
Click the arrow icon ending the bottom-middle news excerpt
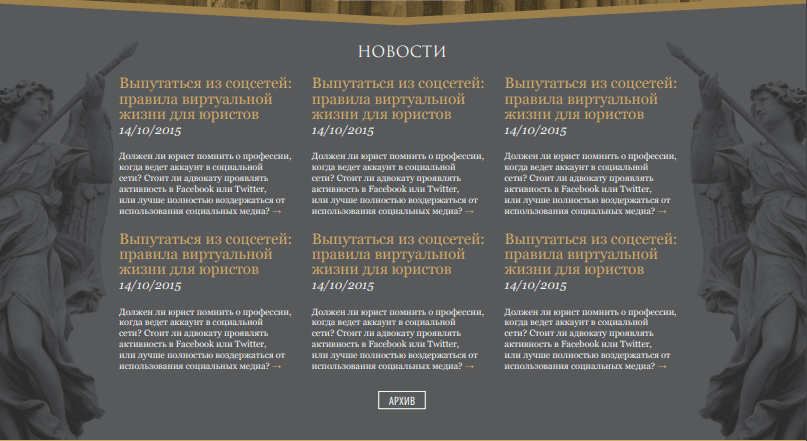470,367
